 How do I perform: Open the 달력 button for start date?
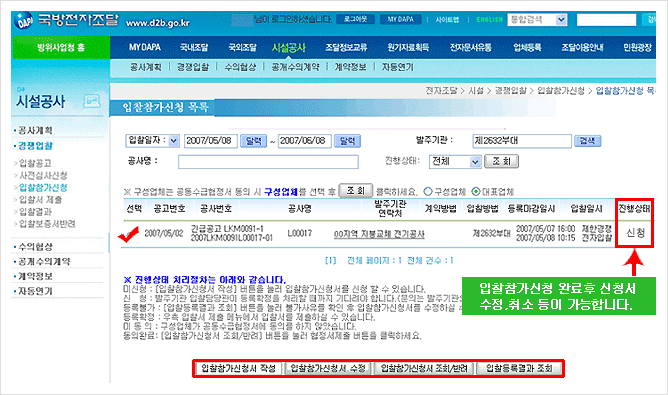coord(253,141)
